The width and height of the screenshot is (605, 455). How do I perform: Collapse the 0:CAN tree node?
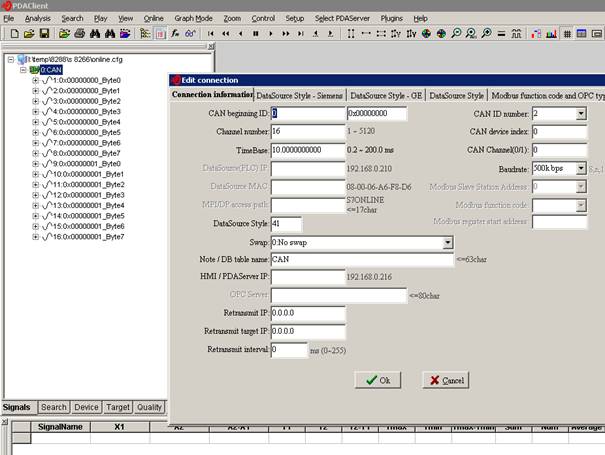(22, 70)
